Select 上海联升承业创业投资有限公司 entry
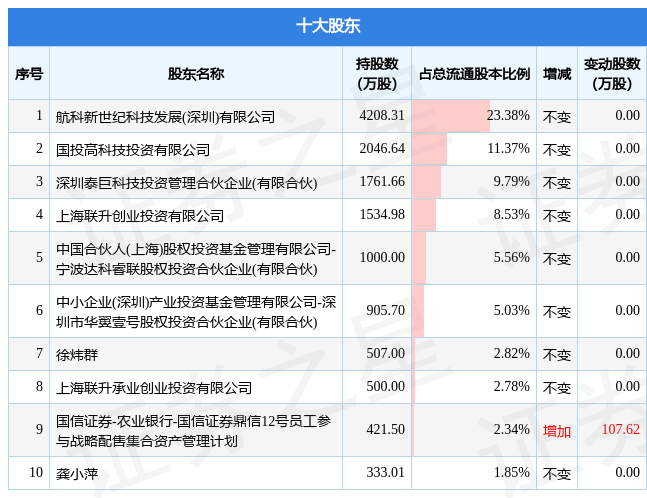The width and height of the screenshot is (647, 498). coord(154,387)
